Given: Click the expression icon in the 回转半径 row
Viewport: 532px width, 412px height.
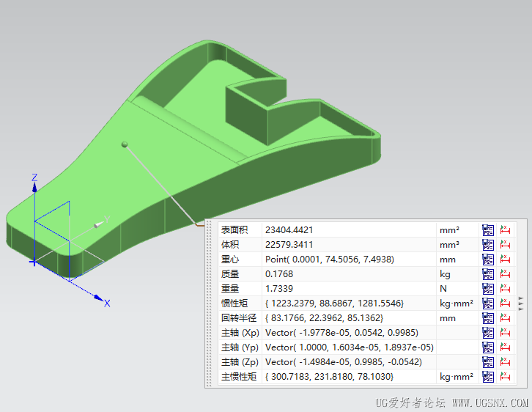Looking at the screenshot, I should tap(488, 318).
